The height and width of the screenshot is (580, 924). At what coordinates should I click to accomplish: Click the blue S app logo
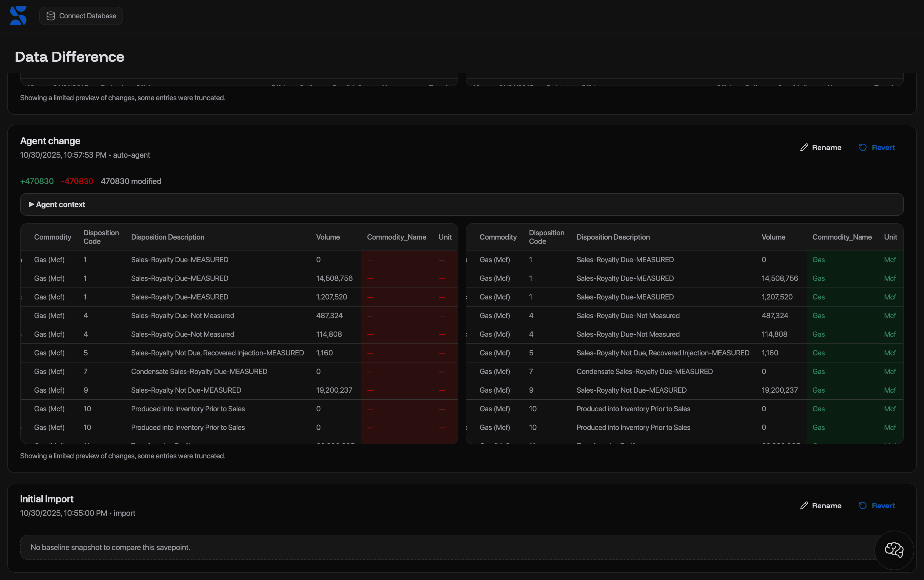18,16
